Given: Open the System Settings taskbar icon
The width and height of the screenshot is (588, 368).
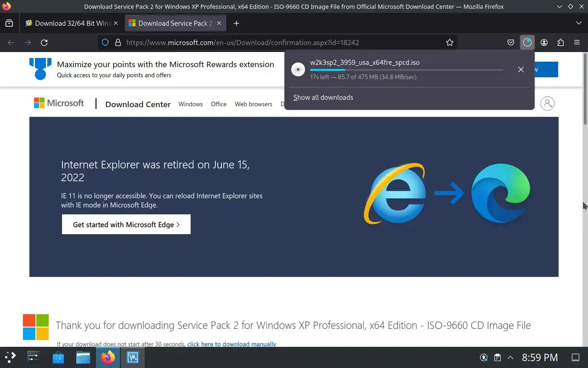Looking at the screenshot, I should [x=34, y=357].
